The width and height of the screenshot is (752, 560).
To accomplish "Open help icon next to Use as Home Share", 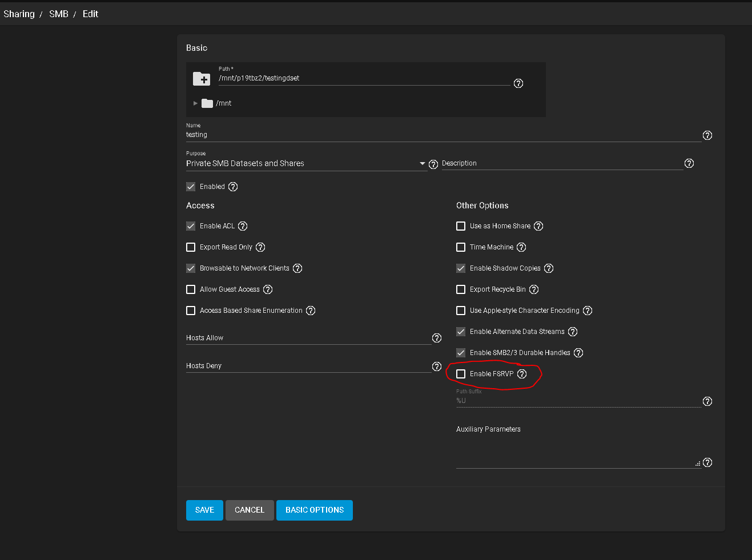I will [x=538, y=226].
